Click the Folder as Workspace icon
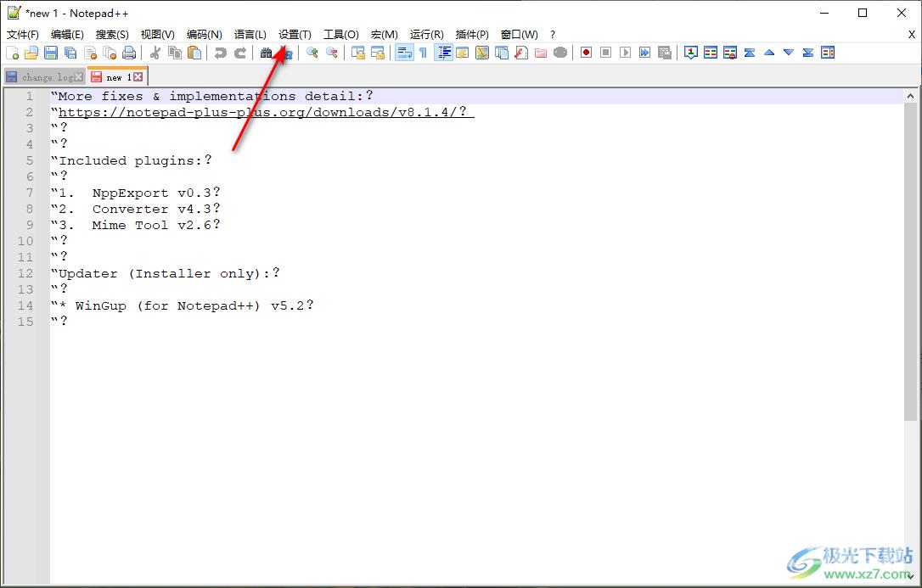The height and width of the screenshot is (588, 922). pos(541,53)
